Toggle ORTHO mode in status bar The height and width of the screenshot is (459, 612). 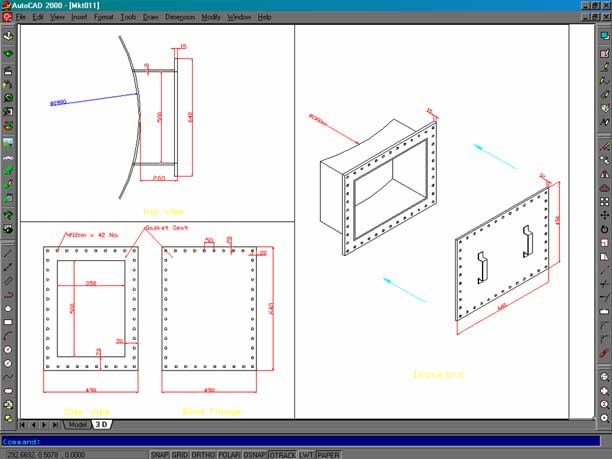203,454
